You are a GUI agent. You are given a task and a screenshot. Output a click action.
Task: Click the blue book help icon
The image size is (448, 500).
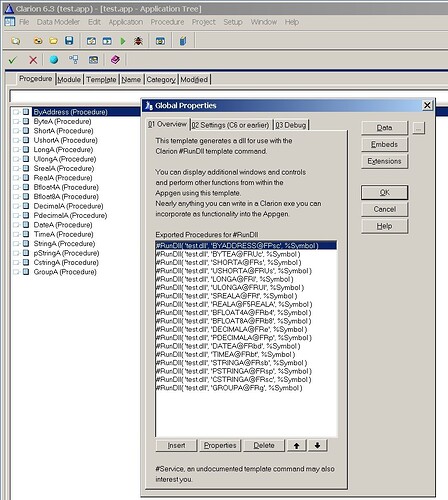coord(183,41)
